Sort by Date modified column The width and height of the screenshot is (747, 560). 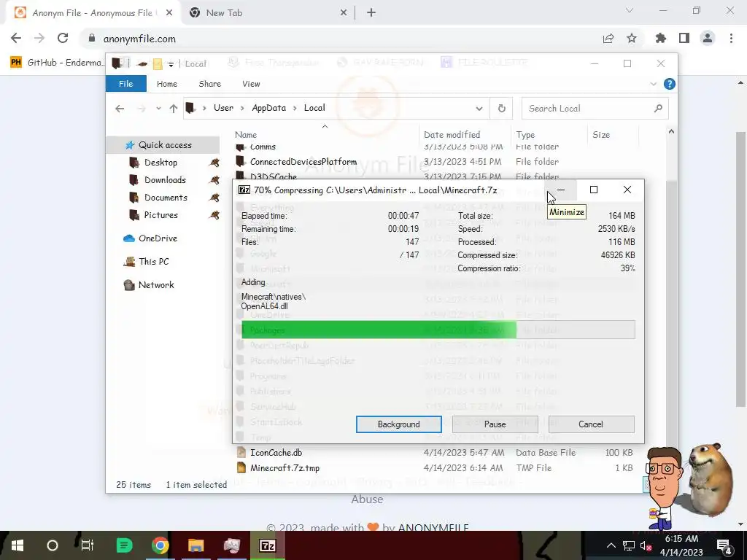click(452, 135)
